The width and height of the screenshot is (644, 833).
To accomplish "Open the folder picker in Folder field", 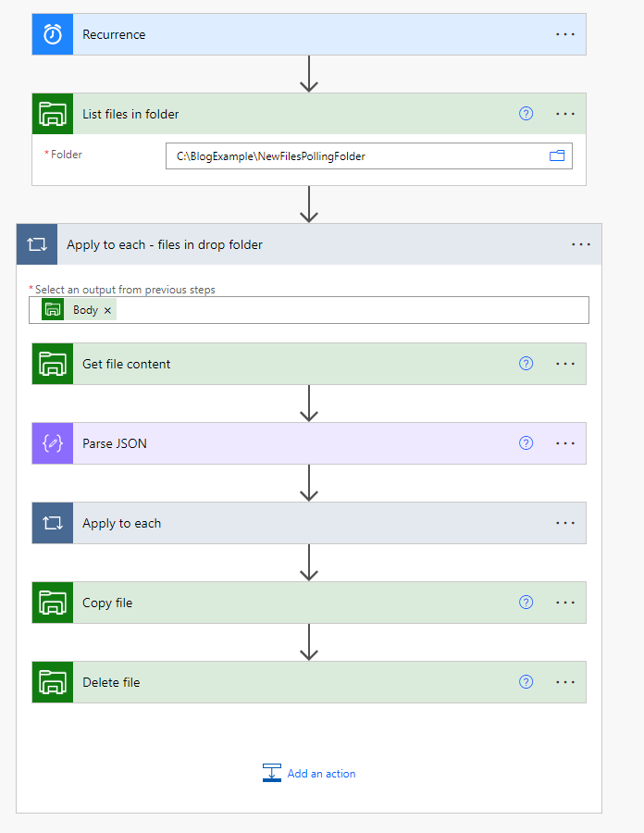I will tap(557, 155).
